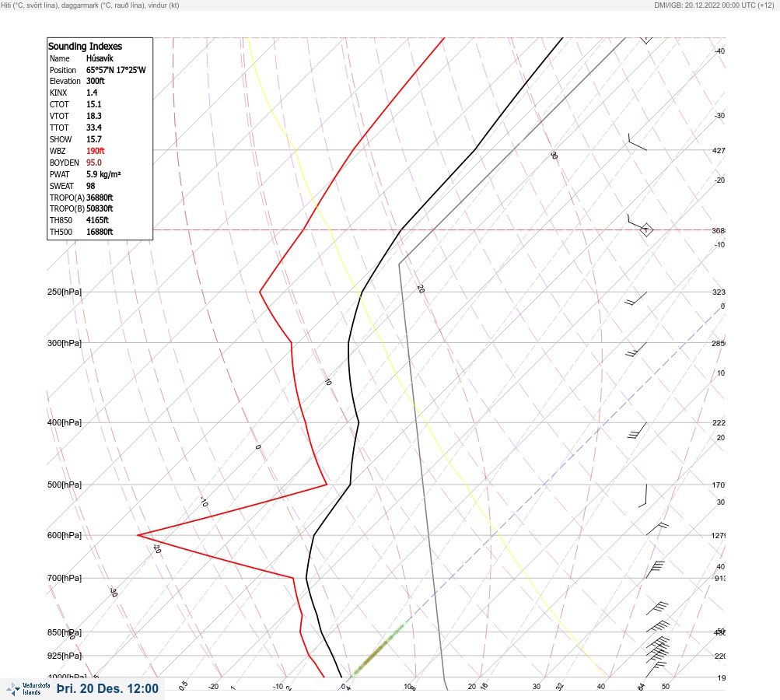This screenshot has height=700, width=780.
Task: Click the height label '323' on right edge
Action: pos(719,292)
